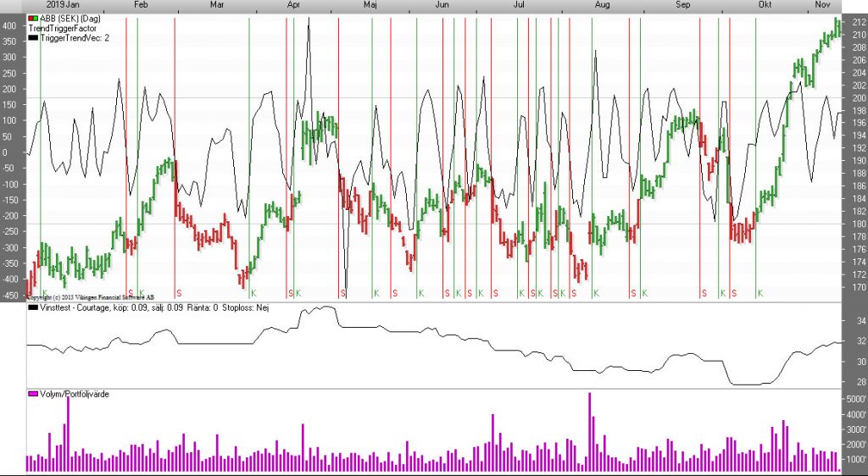Select the Apr month header
The height and width of the screenshot is (476, 868).
tap(294, 5)
